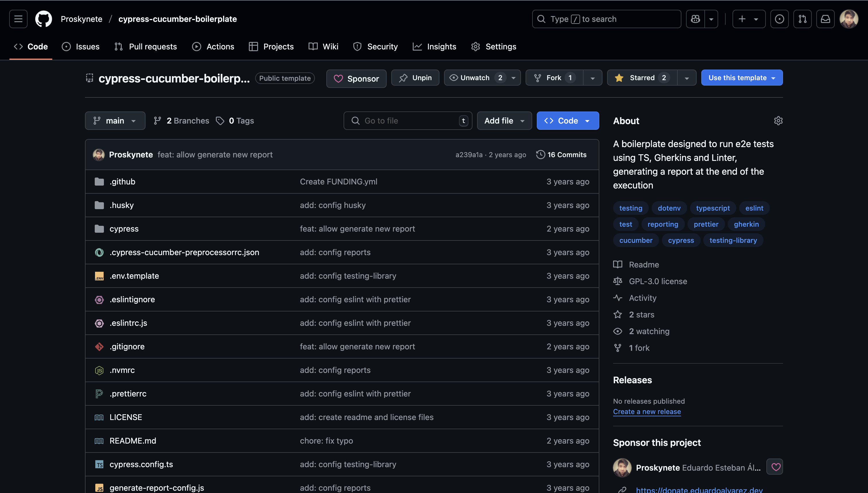Click the .eslintrc.js file icon
This screenshot has height=493, width=868.
pyautogui.click(x=99, y=323)
